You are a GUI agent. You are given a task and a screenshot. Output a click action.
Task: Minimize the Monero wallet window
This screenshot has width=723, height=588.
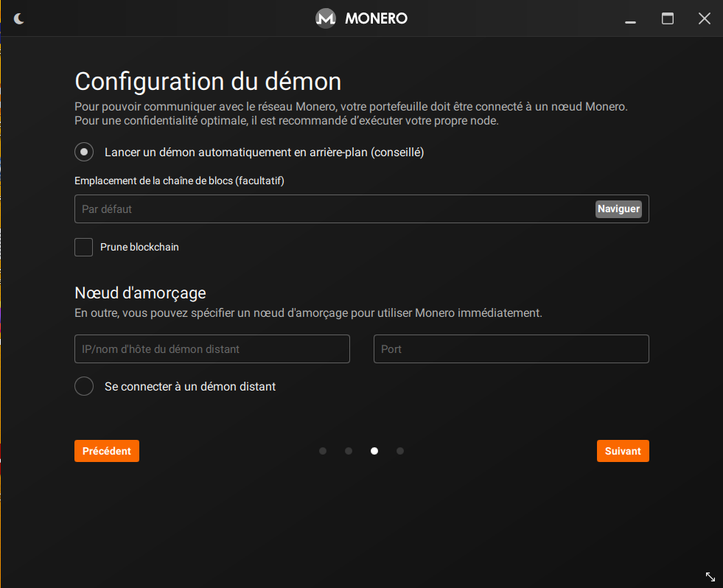click(631, 19)
